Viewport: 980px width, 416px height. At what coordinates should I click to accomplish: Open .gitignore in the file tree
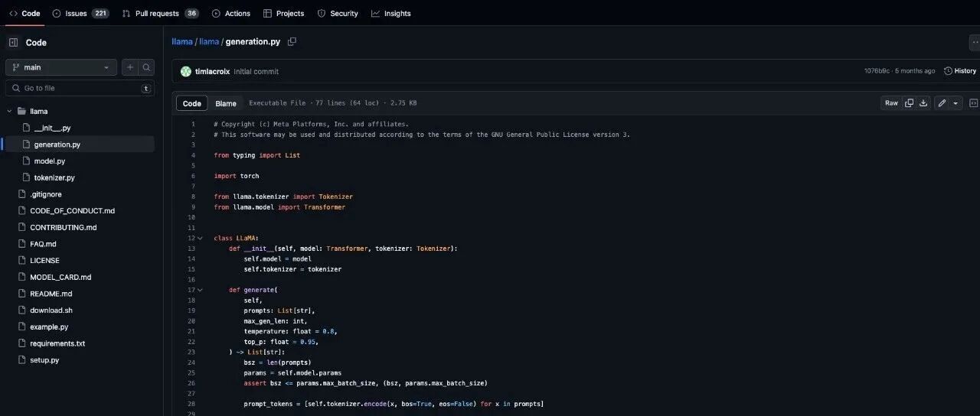(x=45, y=194)
